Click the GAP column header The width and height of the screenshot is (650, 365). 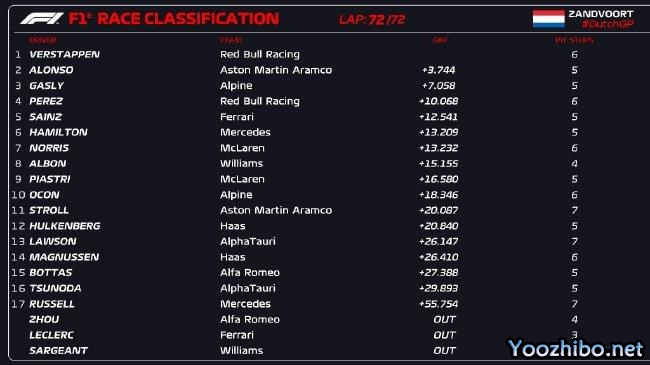pyautogui.click(x=440, y=40)
